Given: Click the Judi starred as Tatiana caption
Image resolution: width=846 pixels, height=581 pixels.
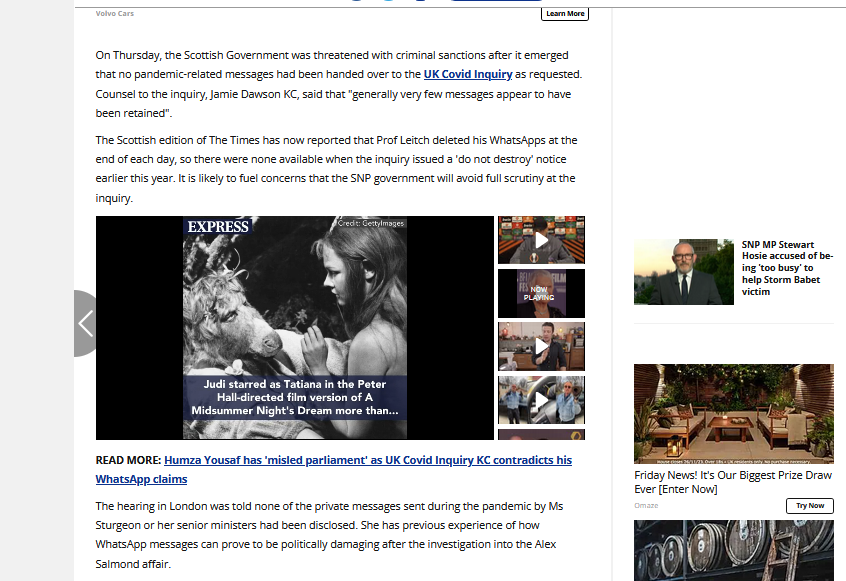Looking at the screenshot, I should pyautogui.click(x=295, y=397).
